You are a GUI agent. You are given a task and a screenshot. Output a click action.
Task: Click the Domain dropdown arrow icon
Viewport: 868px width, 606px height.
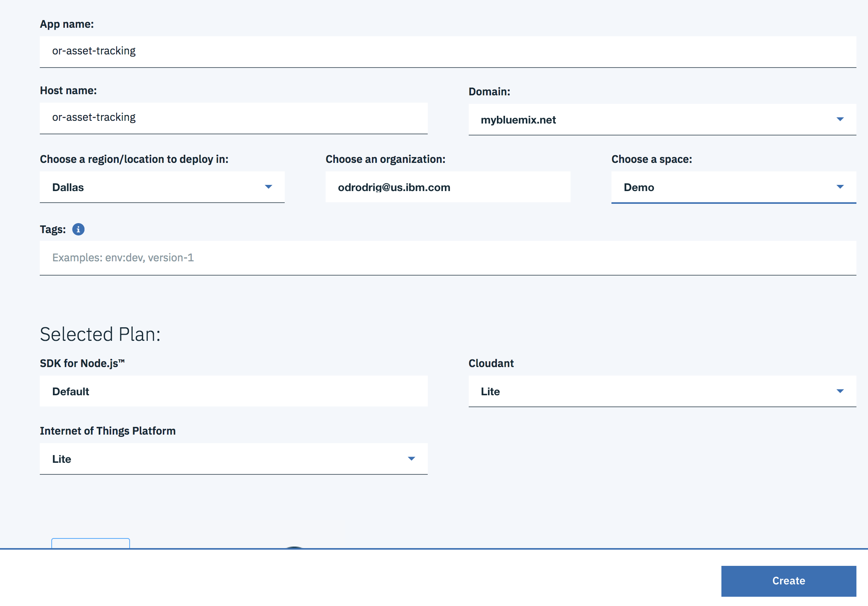(x=840, y=119)
